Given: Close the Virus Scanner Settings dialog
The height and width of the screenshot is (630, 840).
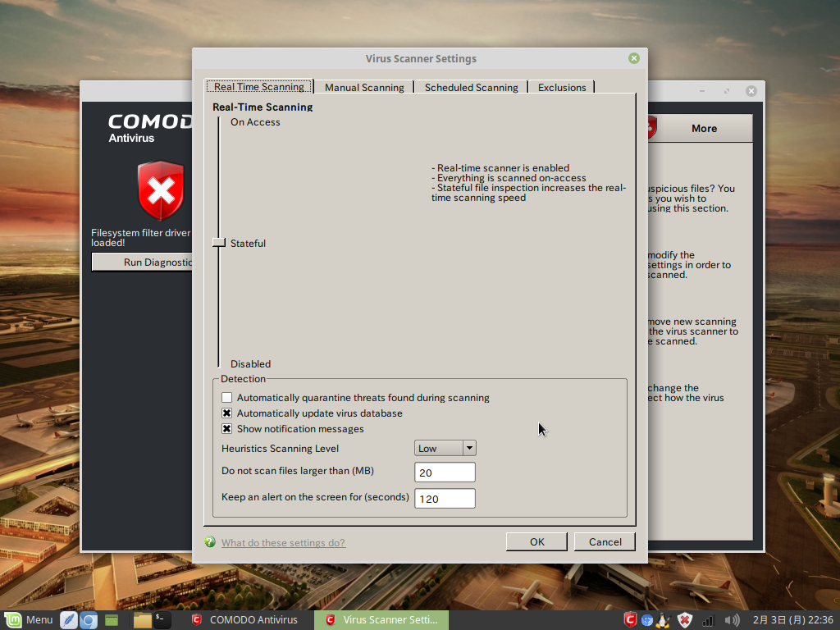Looking at the screenshot, I should point(634,58).
